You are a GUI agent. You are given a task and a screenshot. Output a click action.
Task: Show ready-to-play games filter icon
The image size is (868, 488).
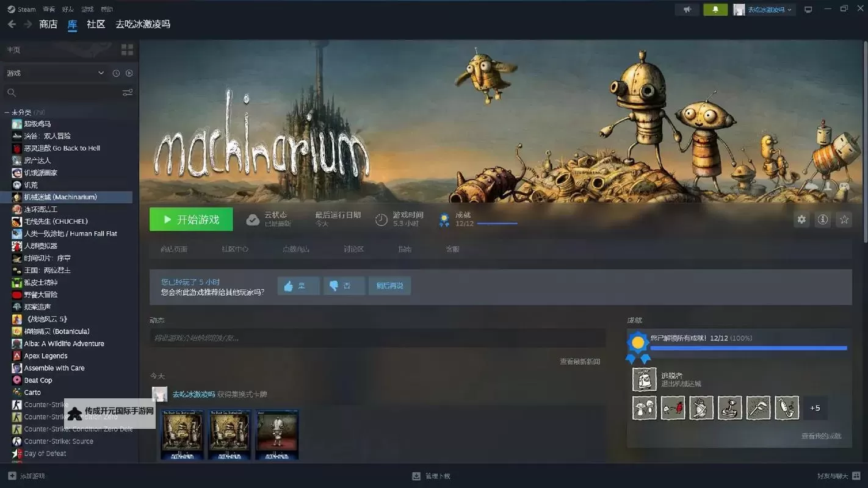click(x=129, y=73)
